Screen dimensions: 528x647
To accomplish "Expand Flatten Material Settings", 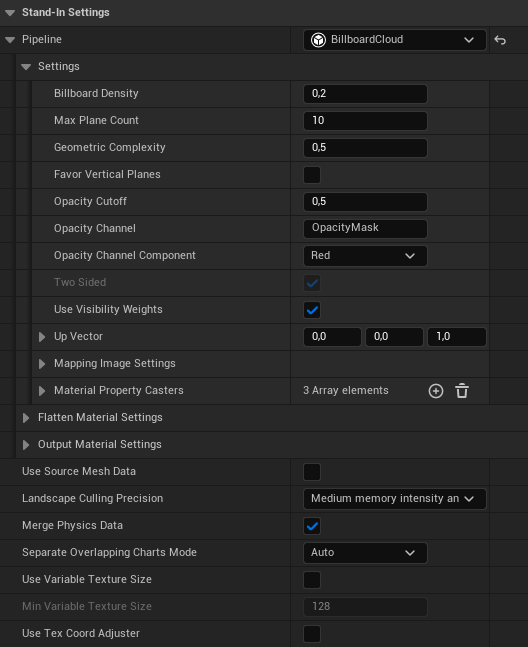I will (x=26, y=418).
